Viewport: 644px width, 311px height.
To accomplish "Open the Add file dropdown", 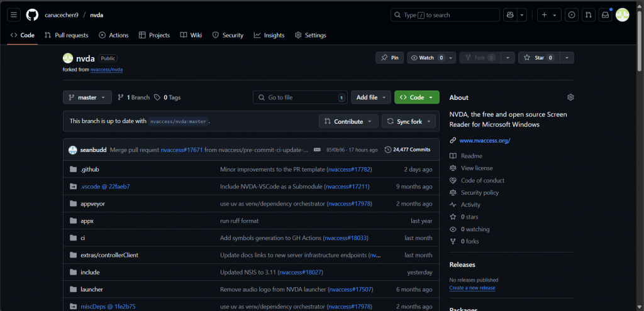I will (x=371, y=97).
